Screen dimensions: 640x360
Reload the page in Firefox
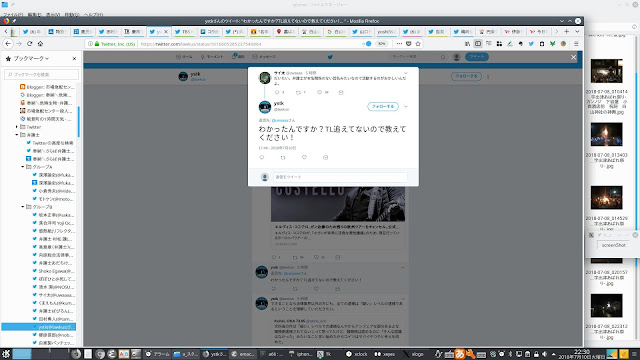coord(30,44)
